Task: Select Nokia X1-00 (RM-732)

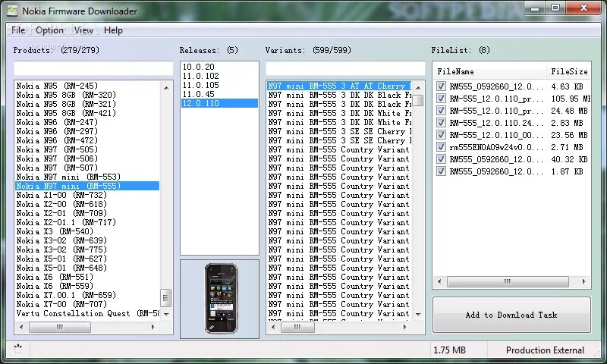Action: 87,195
